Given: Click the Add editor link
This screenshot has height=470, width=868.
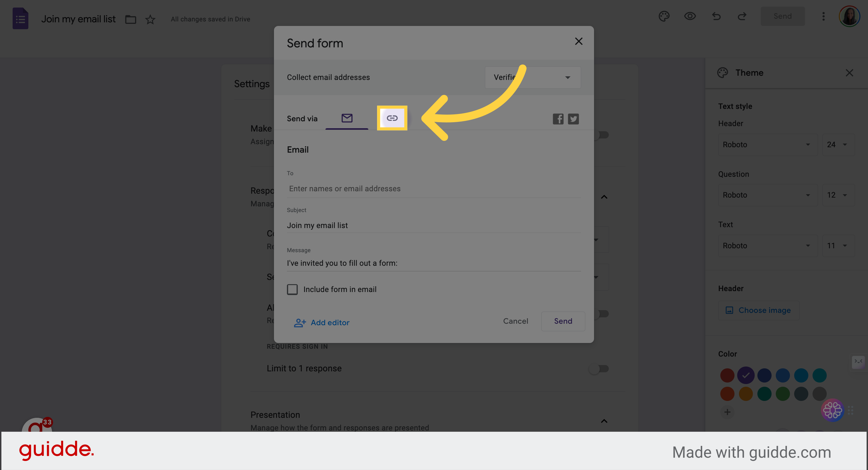Looking at the screenshot, I should (x=322, y=323).
